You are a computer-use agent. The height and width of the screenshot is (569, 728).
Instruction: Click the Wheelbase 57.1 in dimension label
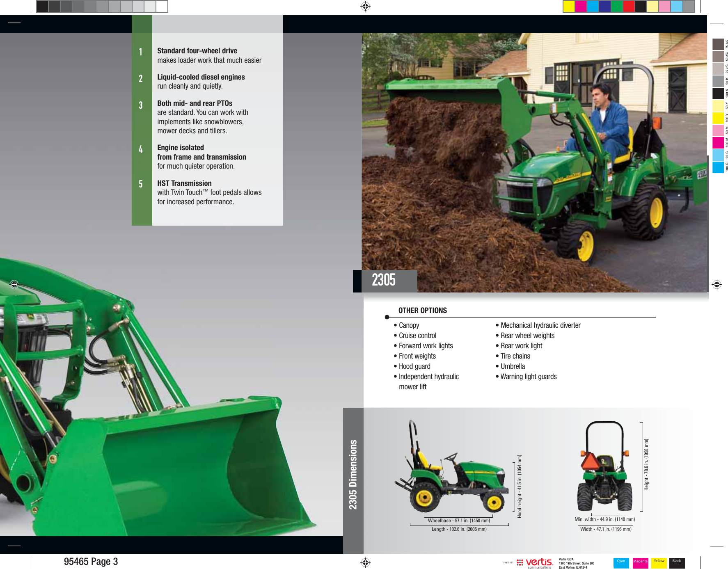pos(458,520)
